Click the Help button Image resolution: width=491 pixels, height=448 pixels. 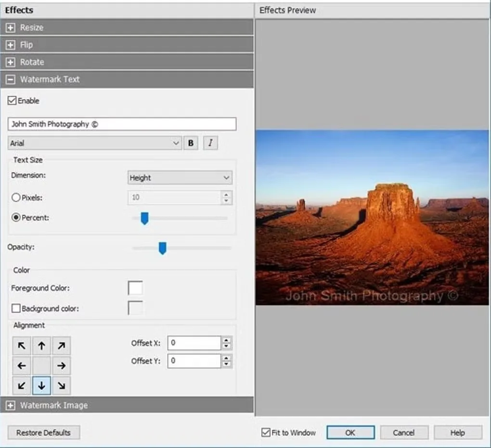tap(458, 433)
